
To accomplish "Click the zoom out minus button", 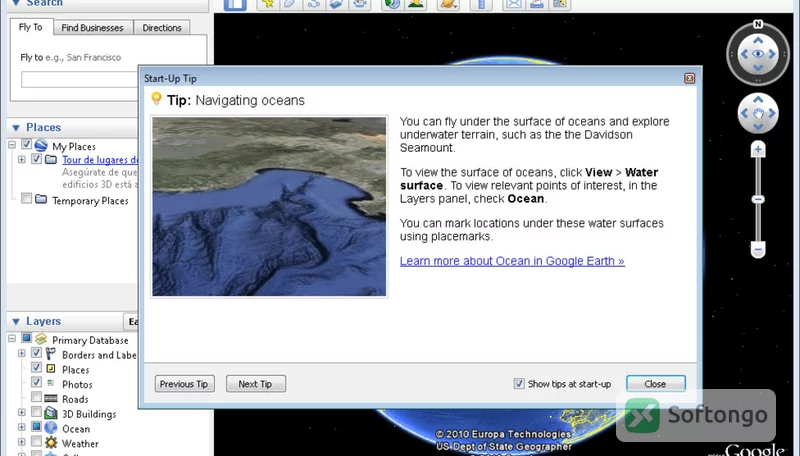I will [758, 249].
